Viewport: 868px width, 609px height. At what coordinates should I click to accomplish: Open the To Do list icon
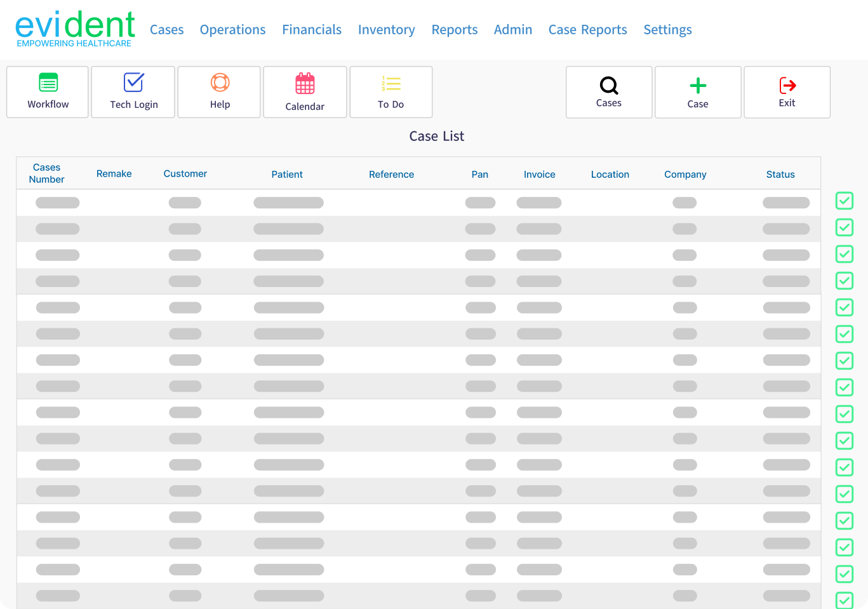(391, 83)
